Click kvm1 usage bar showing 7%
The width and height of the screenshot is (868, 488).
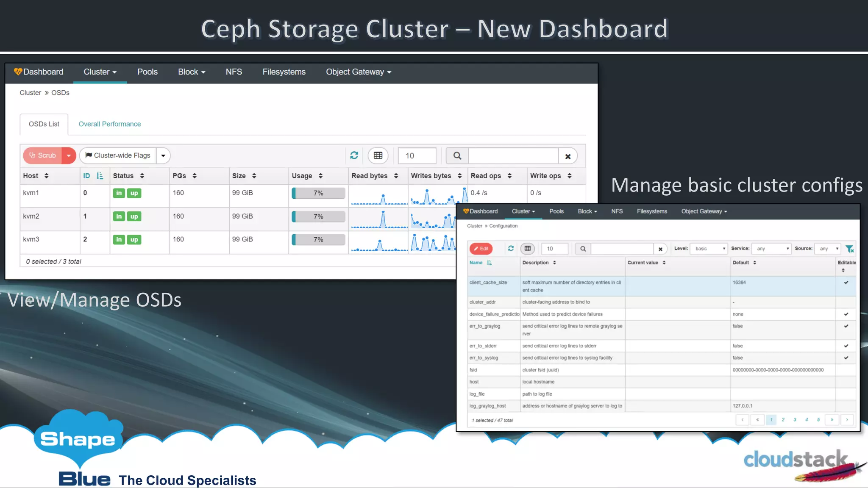point(318,193)
